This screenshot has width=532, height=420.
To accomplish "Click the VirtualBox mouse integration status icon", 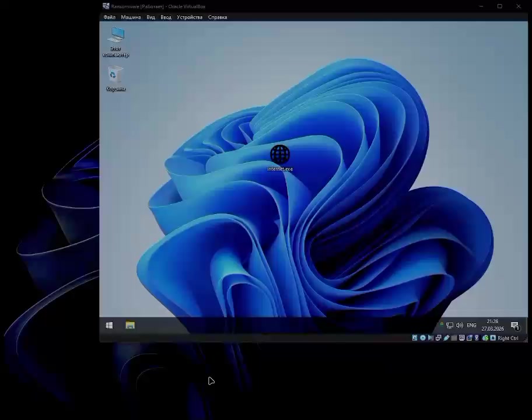I will (x=485, y=338).
